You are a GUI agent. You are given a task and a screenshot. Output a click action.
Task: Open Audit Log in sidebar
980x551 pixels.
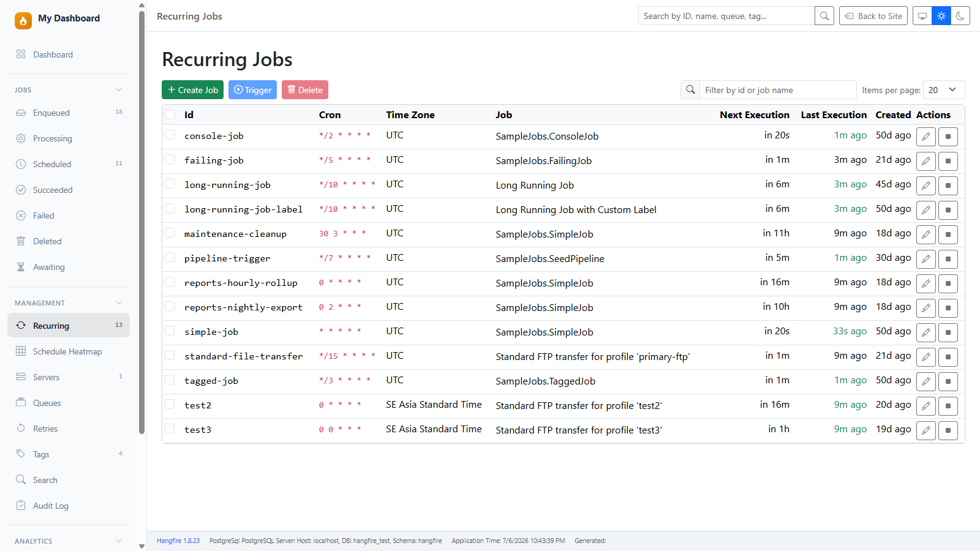[x=69, y=506]
